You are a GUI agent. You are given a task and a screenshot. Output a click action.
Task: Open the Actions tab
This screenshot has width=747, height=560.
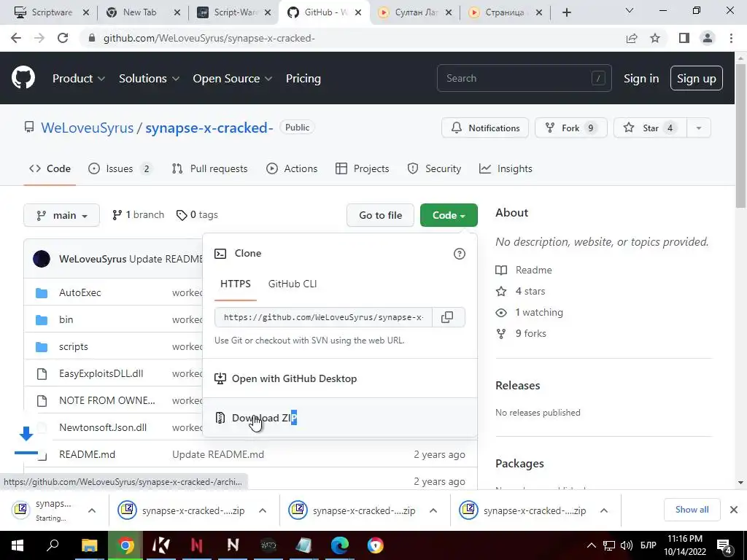tap(292, 168)
